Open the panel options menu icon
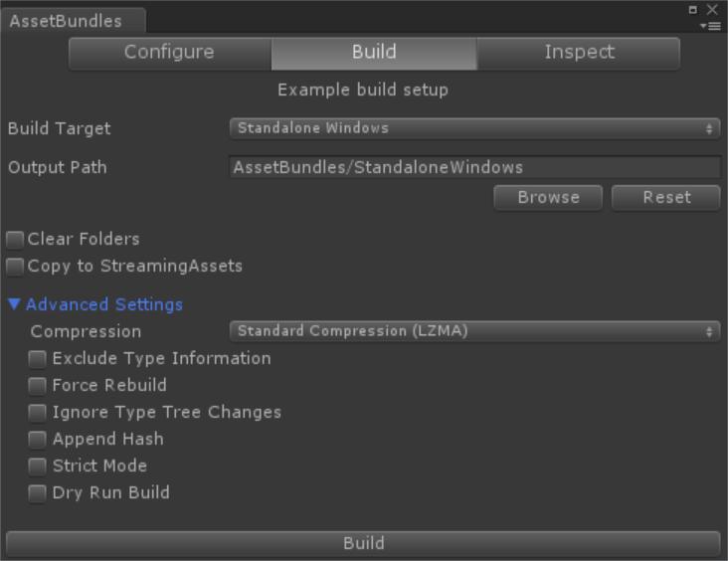 (x=710, y=26)
